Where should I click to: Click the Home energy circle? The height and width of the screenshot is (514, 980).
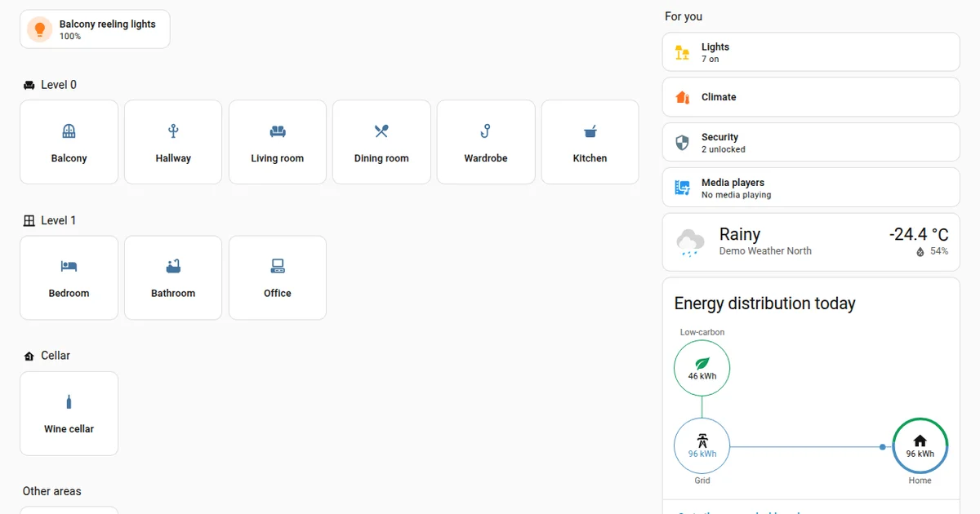[x=920, y=446]
